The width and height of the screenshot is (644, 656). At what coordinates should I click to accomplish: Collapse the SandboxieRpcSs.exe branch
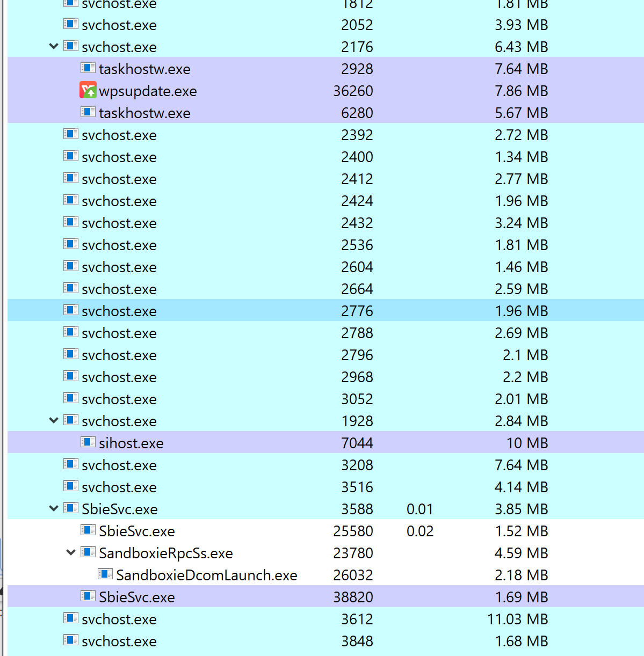tap(70, 552)
